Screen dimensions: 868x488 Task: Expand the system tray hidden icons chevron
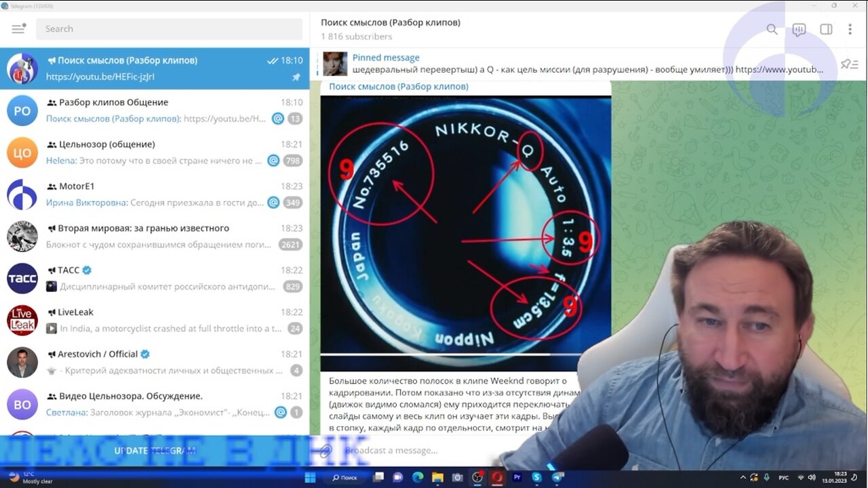[x=743, y=477]
